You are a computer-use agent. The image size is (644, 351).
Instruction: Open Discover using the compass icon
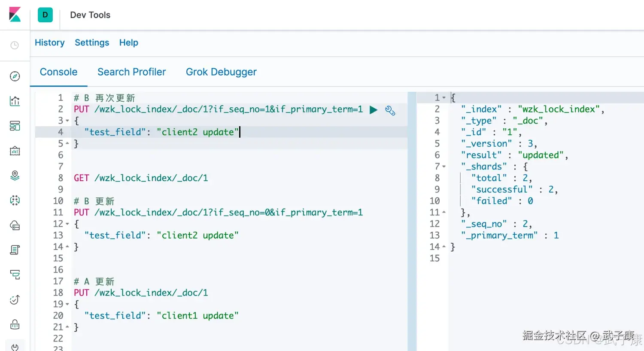point(14,76)
